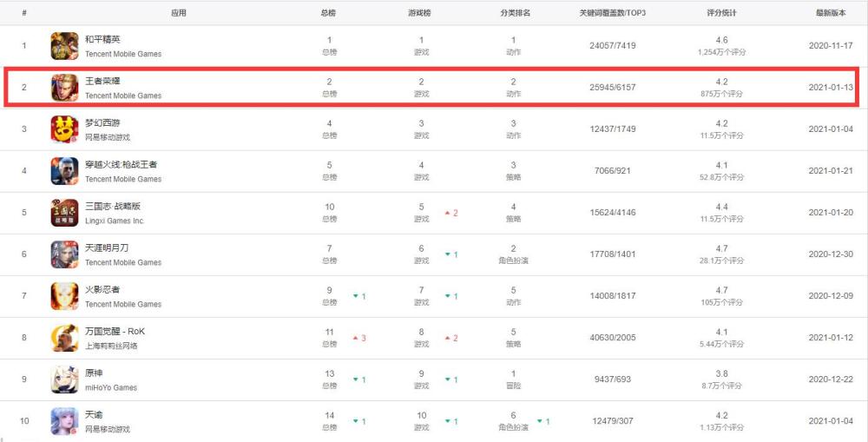This screenshot has height=442, width=868.
Task: Click the 和平精英 app name
Action: tap(102, 39)
